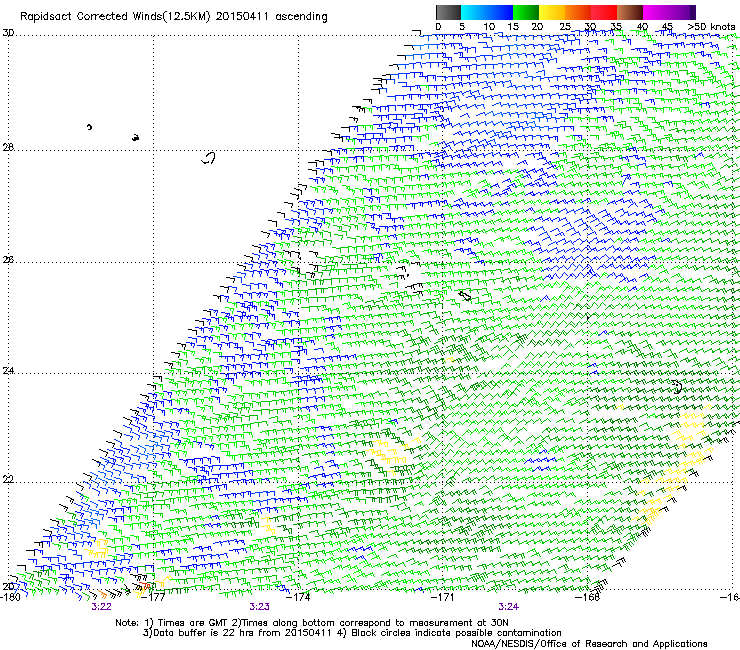The image size is (740, 650).
Task: Click the '-177' longitude axis label
Action: tap(155, 597)
